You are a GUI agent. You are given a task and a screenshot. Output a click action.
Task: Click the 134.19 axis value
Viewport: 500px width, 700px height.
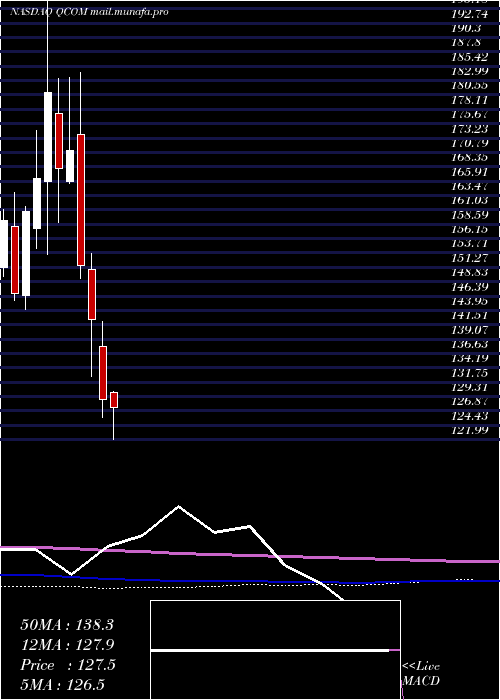click(x=470, y=358)
